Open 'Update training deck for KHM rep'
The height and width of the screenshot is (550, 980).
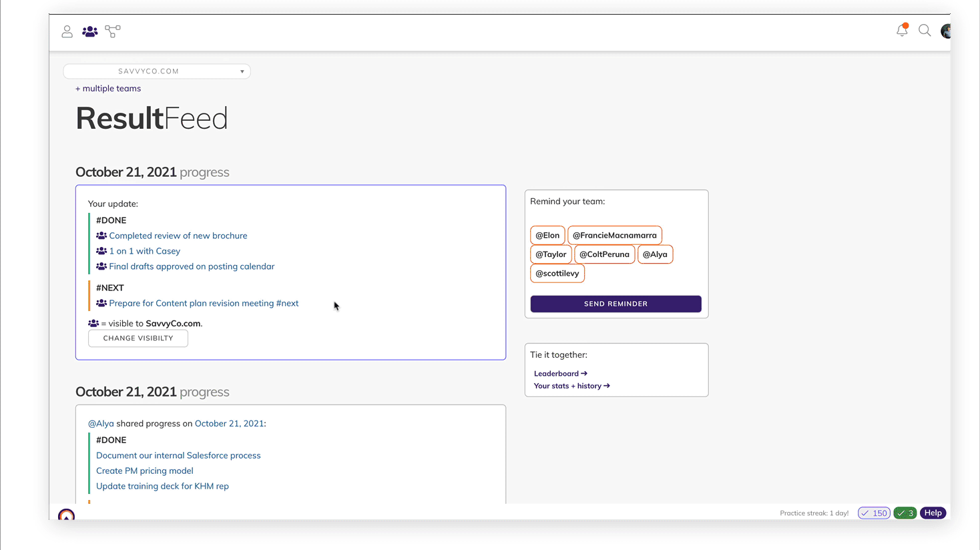point(162,486)
